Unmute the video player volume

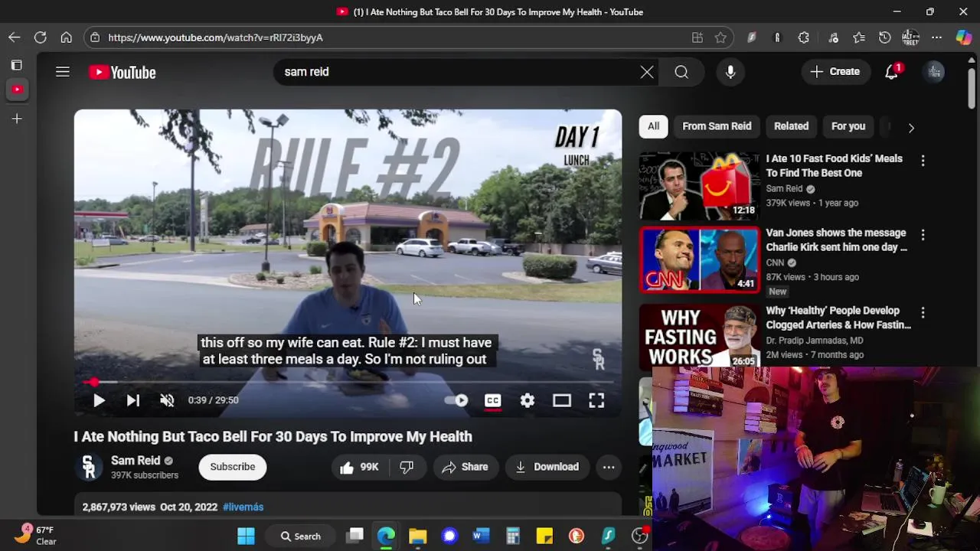click(167, 400)
